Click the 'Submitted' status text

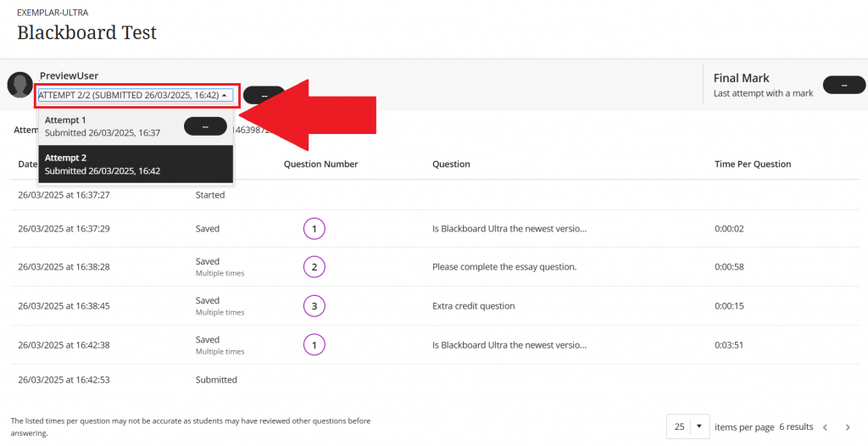pyautogui.click(x=216, y=380)
